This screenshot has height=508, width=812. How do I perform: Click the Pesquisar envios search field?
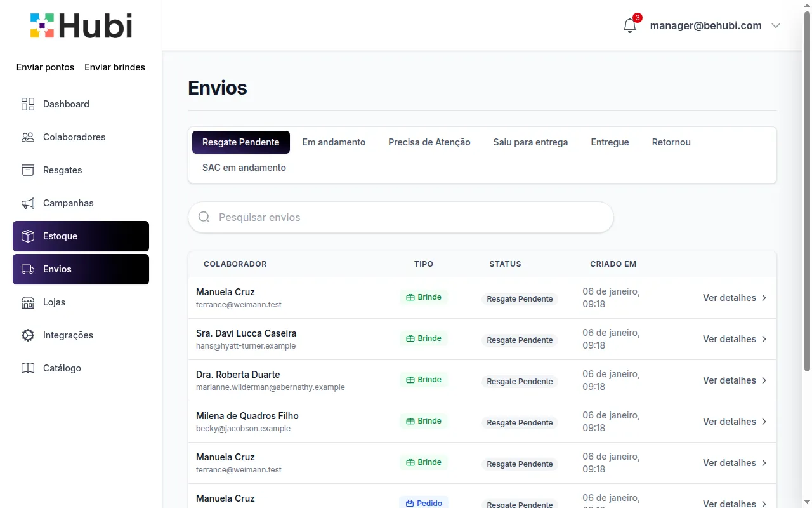pos(400,217)
